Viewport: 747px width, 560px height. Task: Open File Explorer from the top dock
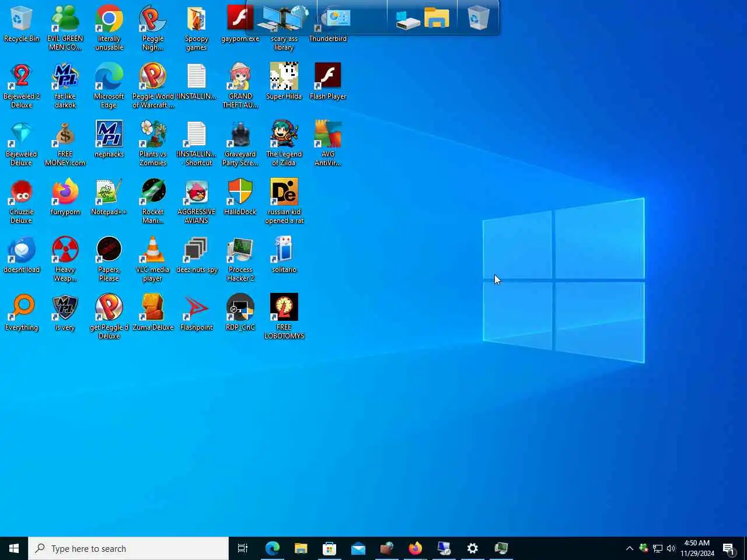pos(437,18)
